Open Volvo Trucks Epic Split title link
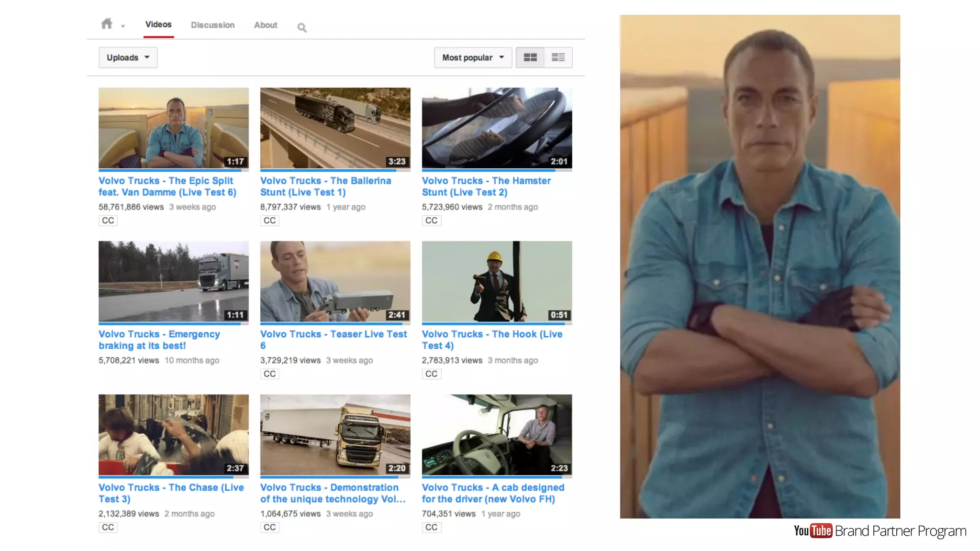This screenshot has height=551, width=980. coord(167,187)
